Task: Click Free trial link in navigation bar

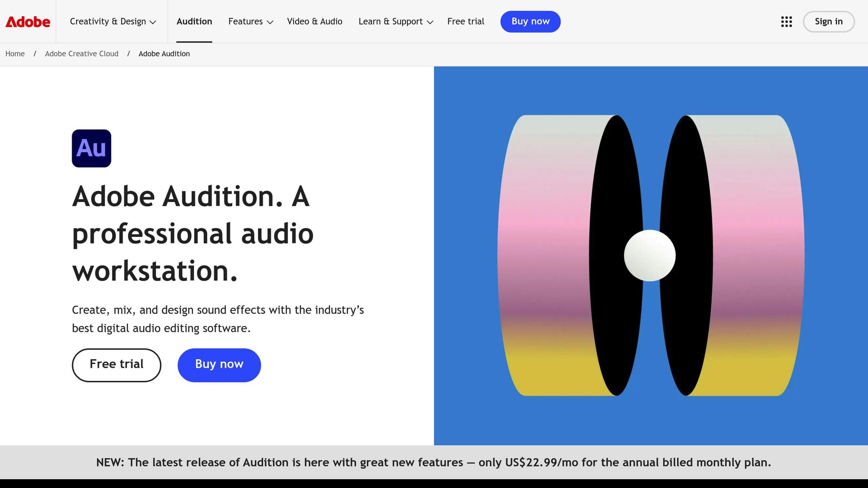Action: [x=465, y=22]
